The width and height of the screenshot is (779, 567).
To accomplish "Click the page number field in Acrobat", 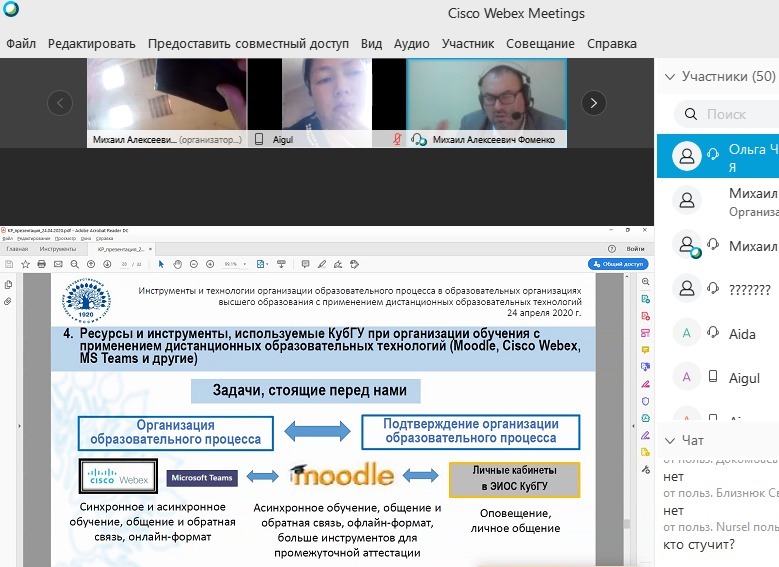I will coord(124,264).
